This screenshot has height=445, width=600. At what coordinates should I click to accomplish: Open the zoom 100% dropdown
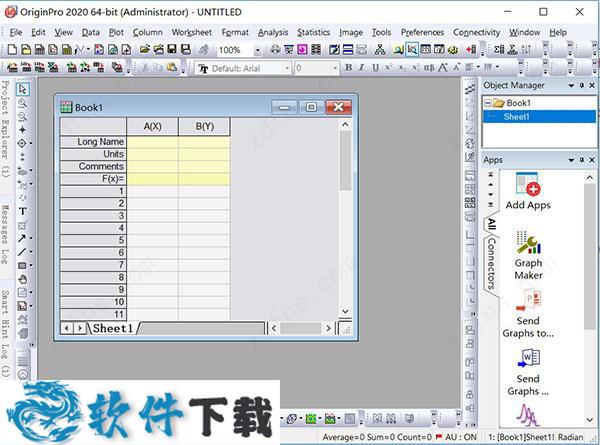click(x=258, y=50)
